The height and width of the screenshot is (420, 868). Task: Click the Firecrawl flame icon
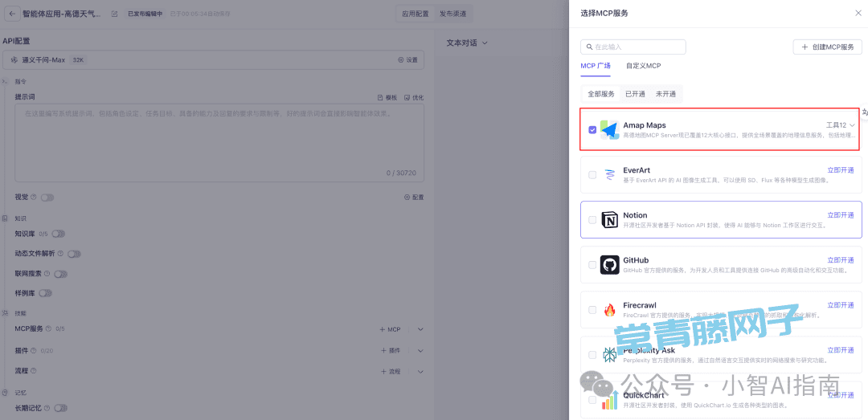tap(609, 309)
